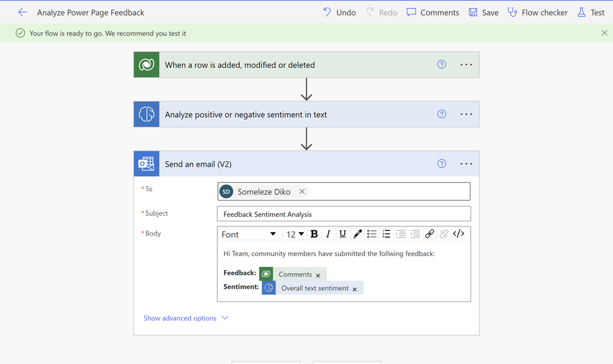Insert a numbered list
The image size is (613, 364).
(x=386, y=234)
